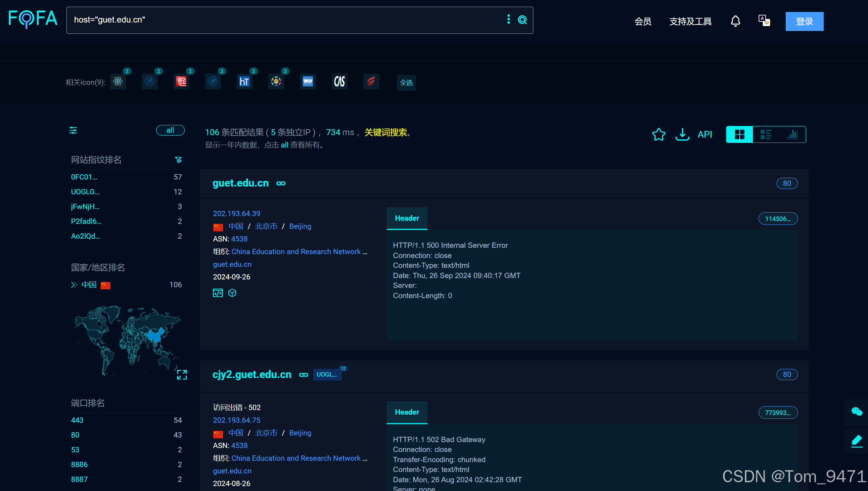Click into the host query search field
This screenshot has height=491, width=868.
(281, 20)
